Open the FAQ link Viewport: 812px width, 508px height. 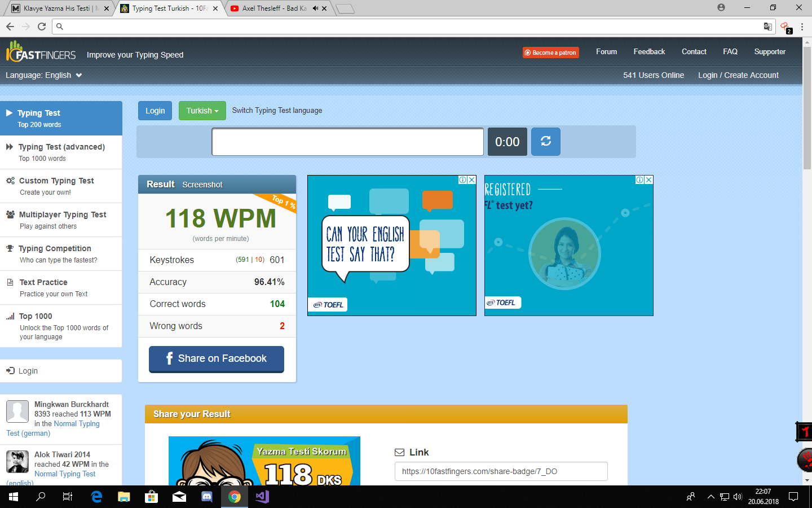click(x=730, y=51)
